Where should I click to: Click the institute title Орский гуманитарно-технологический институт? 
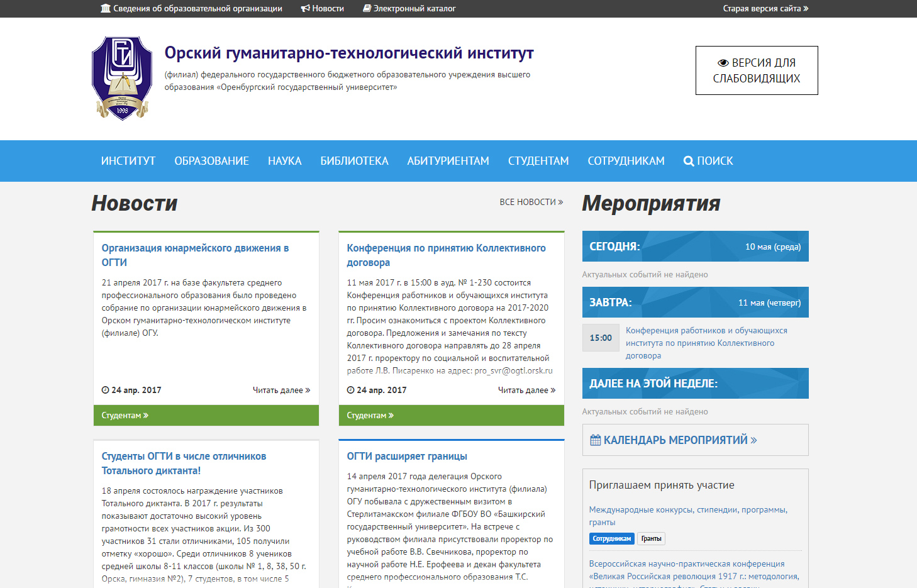click(x=349, y=53)
